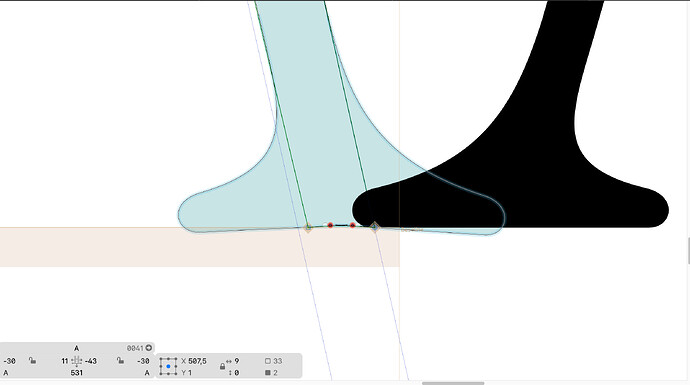Toggle the proportional size lock
This screenshot has height=385, width=690.
pos(222,366)
